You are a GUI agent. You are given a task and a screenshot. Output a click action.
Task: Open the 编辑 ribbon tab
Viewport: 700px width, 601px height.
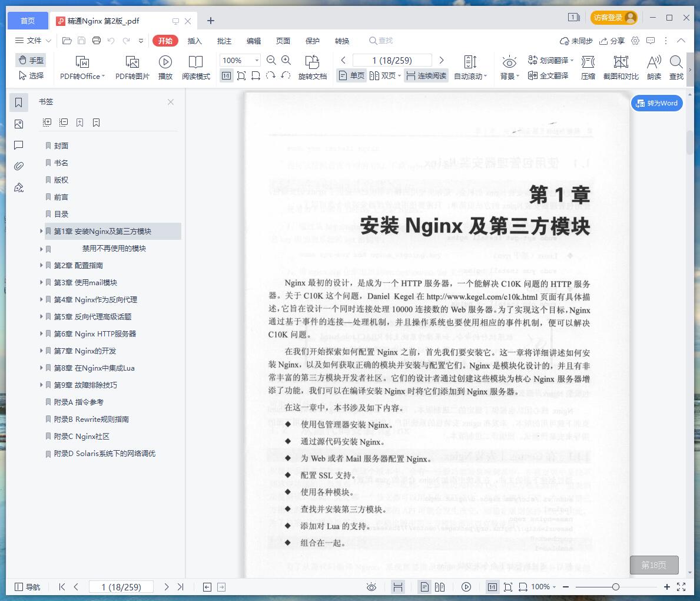tap(254, 41)
